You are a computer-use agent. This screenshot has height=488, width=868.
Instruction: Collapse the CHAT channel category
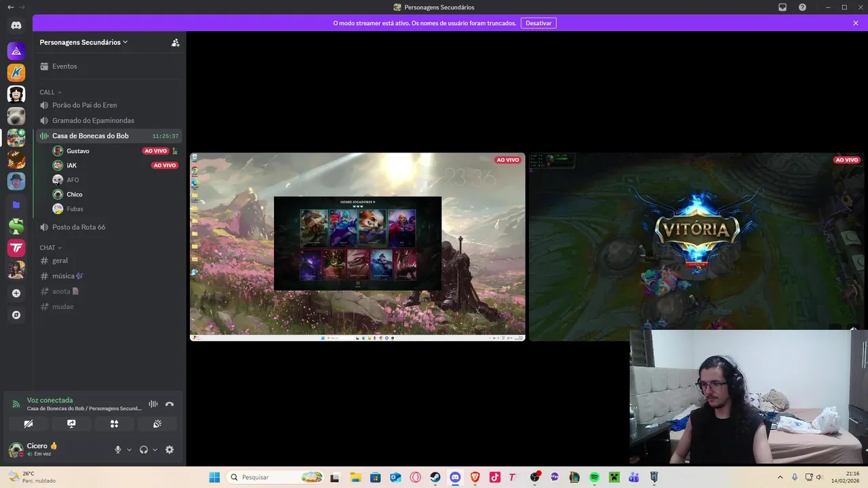coord(50,248)
